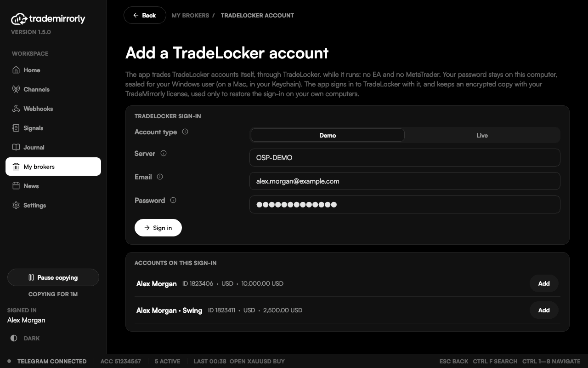Click the Settings gear icon

[16, 205]
